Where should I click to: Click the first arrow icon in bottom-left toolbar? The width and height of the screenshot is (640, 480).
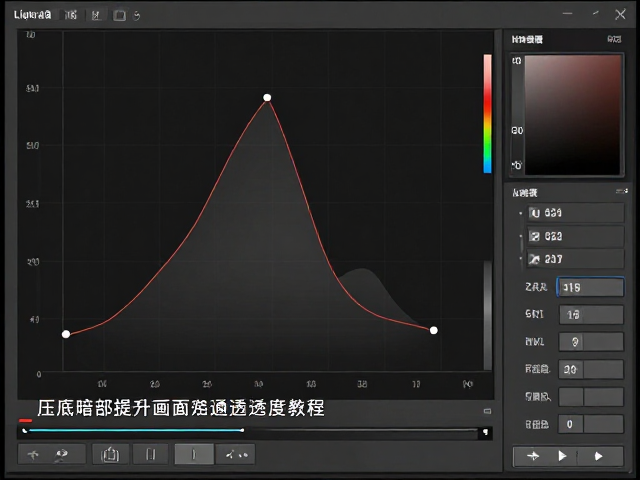33,454
